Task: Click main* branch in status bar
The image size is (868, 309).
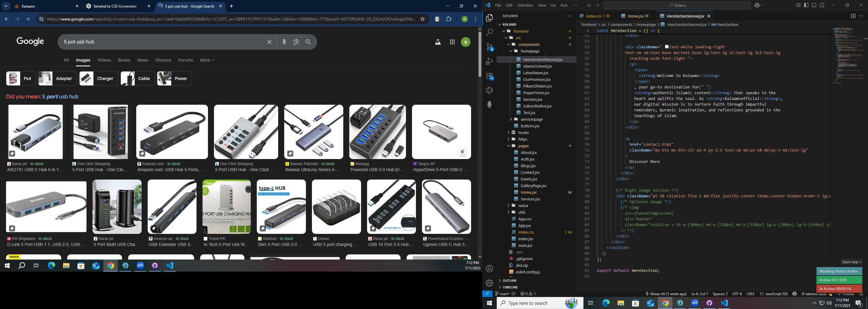Action: coord(502,294)
